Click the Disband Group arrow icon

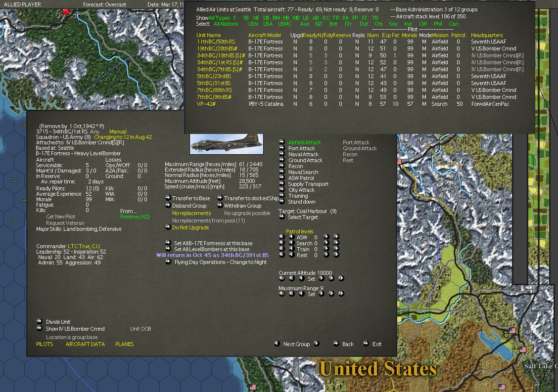(x=168, y=205)
